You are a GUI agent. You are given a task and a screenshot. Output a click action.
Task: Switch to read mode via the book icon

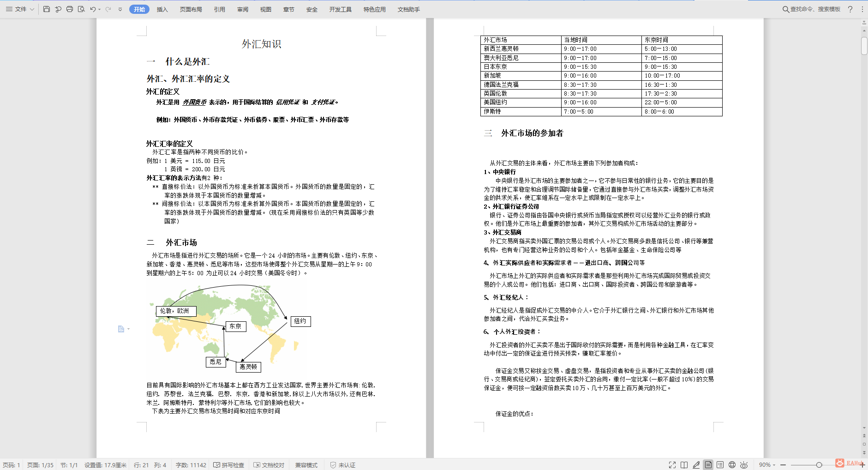pyautogui.click(x=684, y=465)
